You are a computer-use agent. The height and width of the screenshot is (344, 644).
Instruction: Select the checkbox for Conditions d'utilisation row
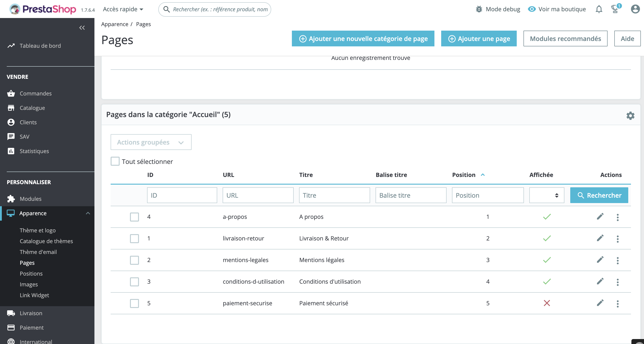[x=134, y=282]
